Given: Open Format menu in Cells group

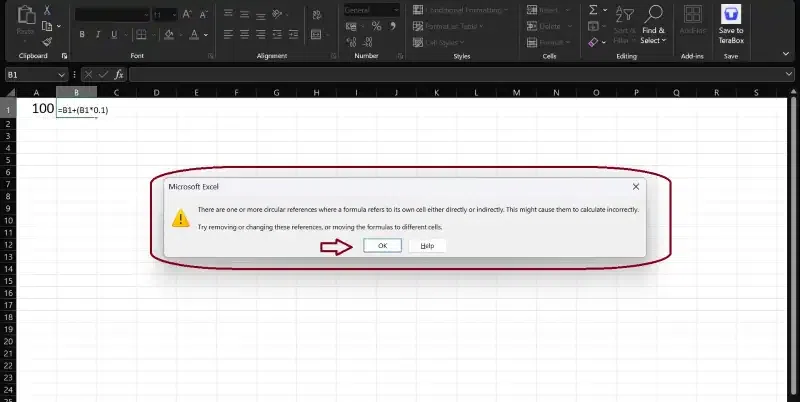Looking at the screenshot, I should (x=546, y=42).
